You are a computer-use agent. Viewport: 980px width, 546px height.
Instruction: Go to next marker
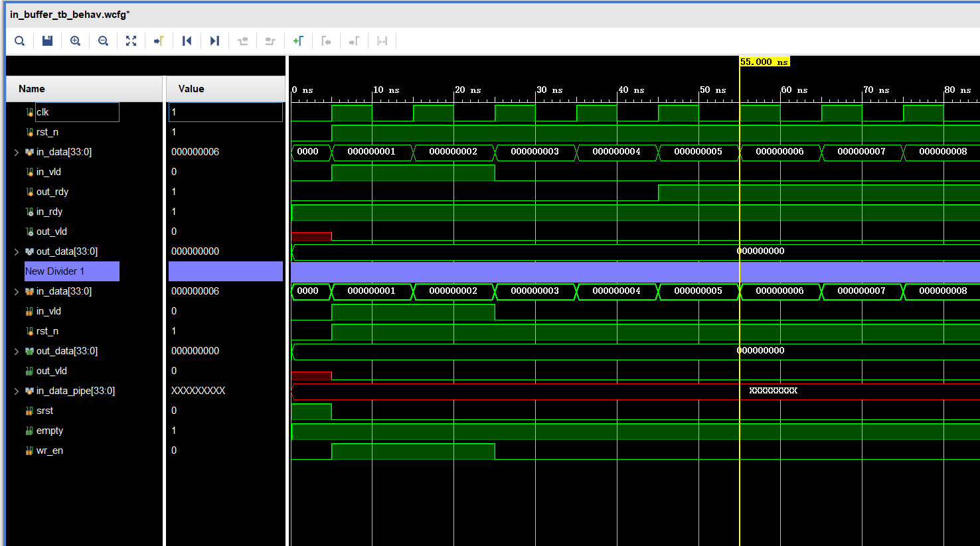[354, 41]
